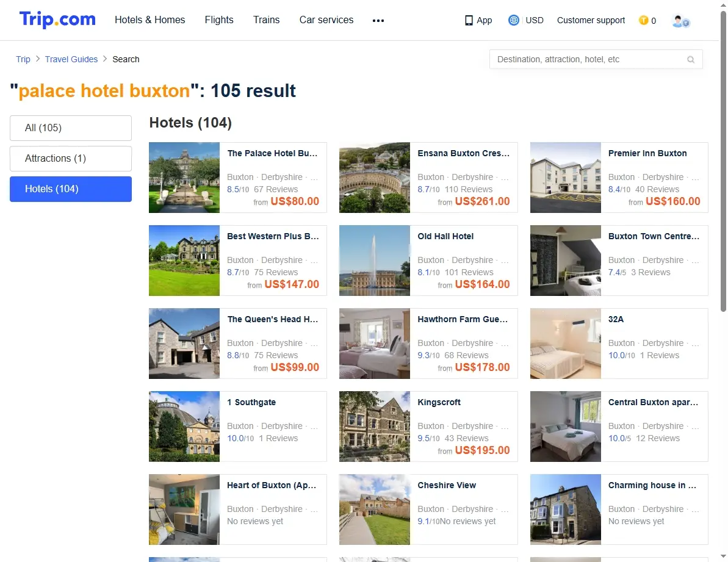Screen dimensions: 728x562
Task: Click Best Western Plus B... title
Action: coord(273,236)
